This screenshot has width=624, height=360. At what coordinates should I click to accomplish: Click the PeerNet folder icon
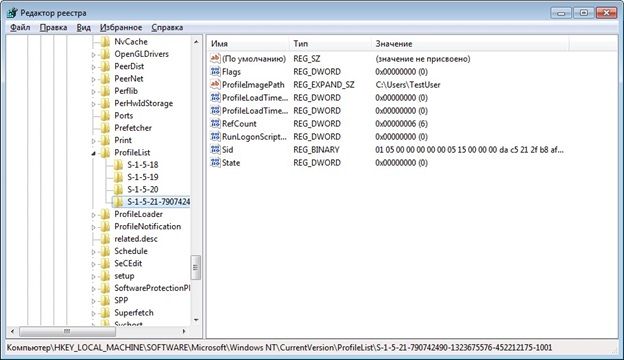105,79
